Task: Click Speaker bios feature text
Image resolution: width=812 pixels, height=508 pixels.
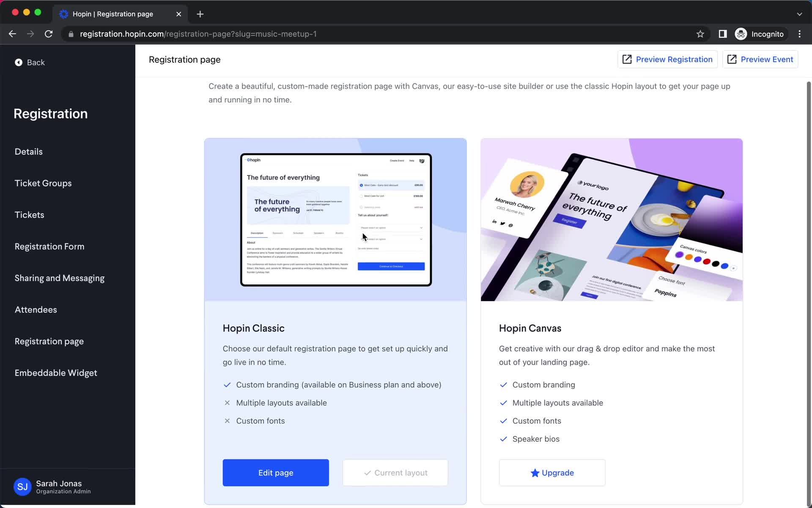Action: [x=536, y=439]
